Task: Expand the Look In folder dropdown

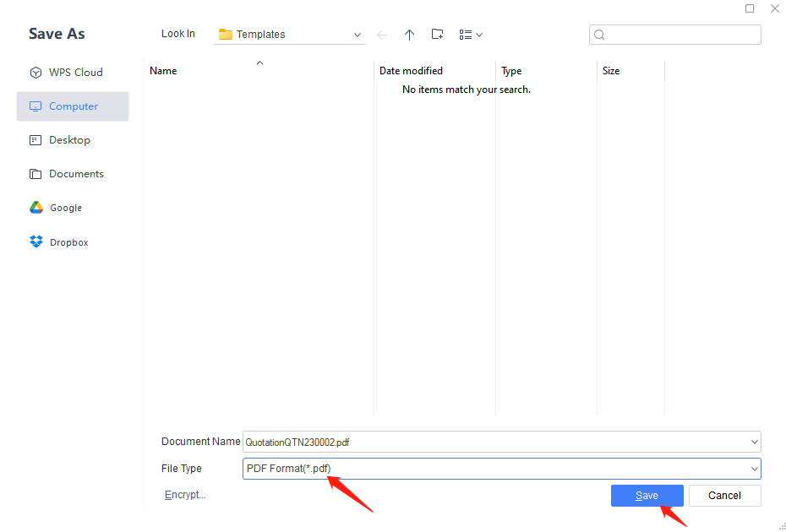Action: coord(358,35)
